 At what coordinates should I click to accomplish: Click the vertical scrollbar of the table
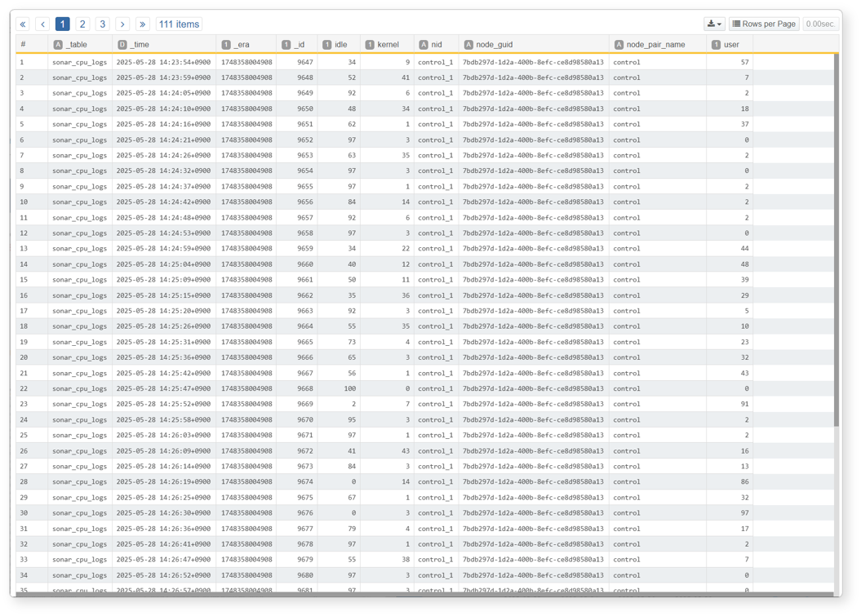click(836, 240)
